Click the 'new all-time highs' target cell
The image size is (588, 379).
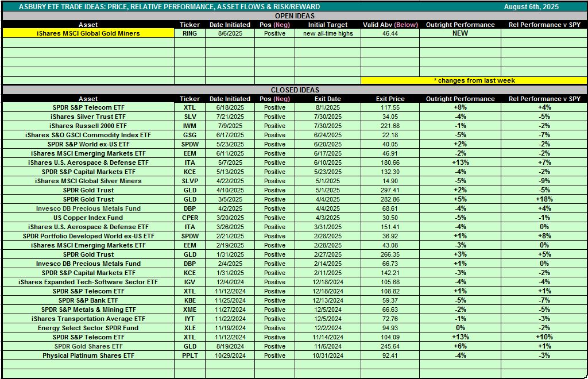click(x=328, y=33)
